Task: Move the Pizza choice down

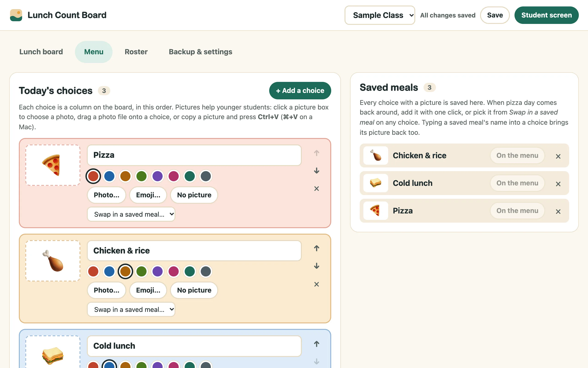Action: pyautogui.click(x=316, y=171)
